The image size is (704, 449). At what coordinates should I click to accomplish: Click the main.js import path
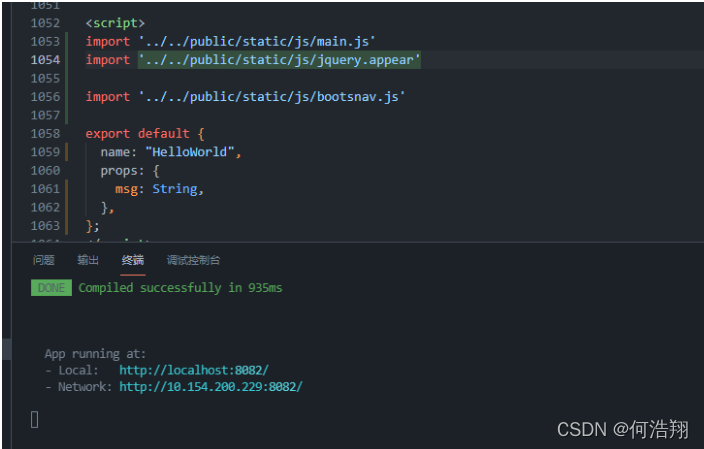coord(257,41)
